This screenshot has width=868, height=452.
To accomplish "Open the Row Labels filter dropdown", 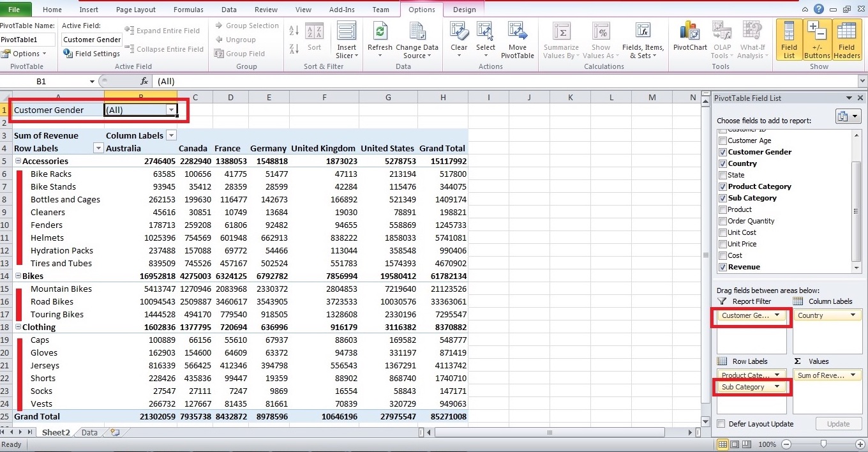I will point(98,148).
